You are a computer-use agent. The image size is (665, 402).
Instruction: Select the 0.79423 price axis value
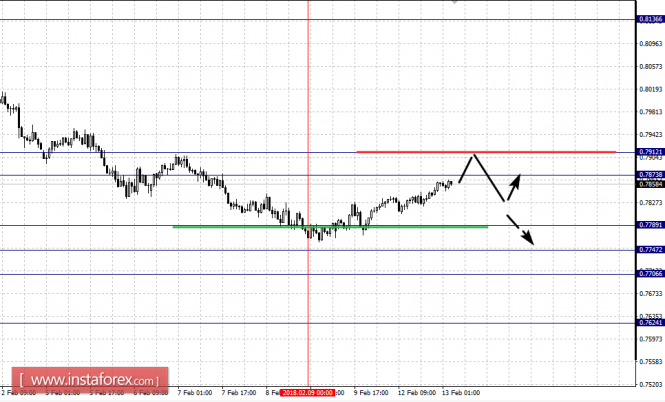coord(651,135)
